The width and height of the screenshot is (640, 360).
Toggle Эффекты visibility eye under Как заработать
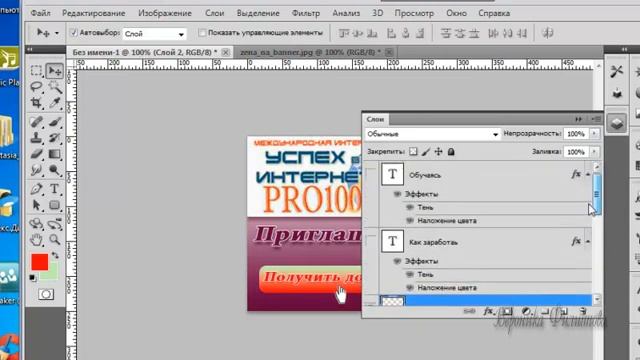pos(397,261)
